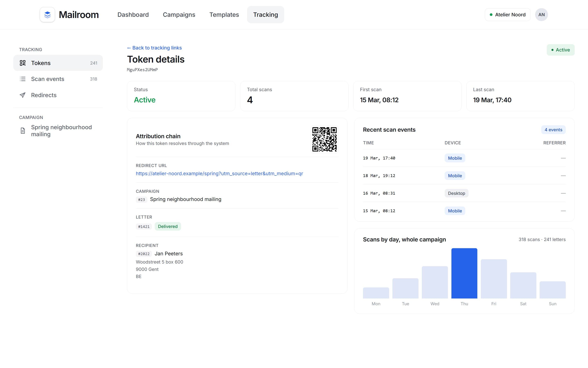The height and width of the screenshot is (368, 588).
Task: Open the atelier-noord redirect URL link
Action: coord(219,174)
